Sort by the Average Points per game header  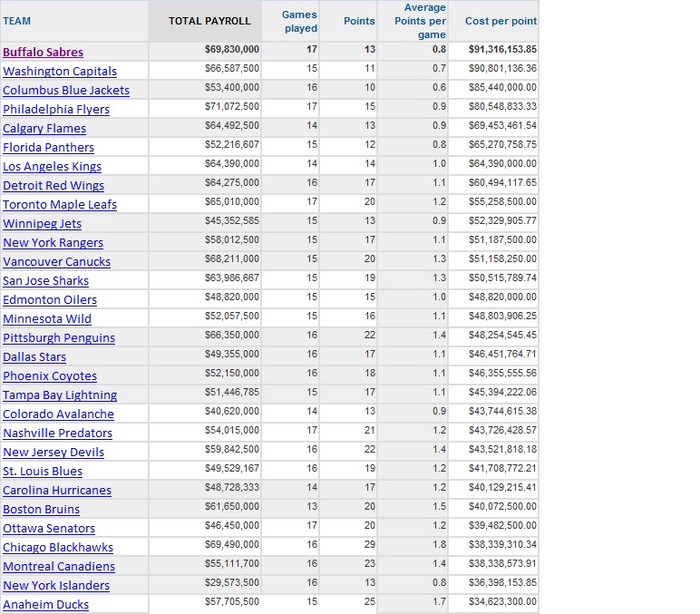(420, 21)
